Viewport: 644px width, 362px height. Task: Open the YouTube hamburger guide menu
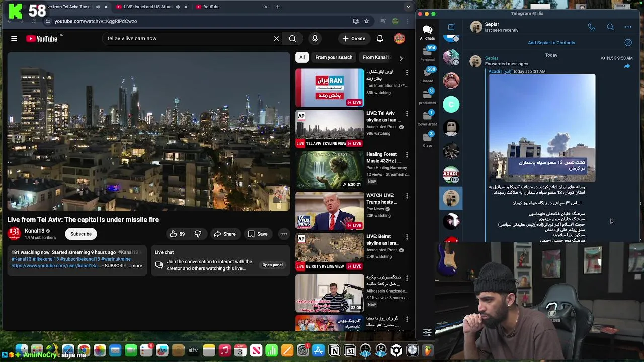[x=14, y=38]
